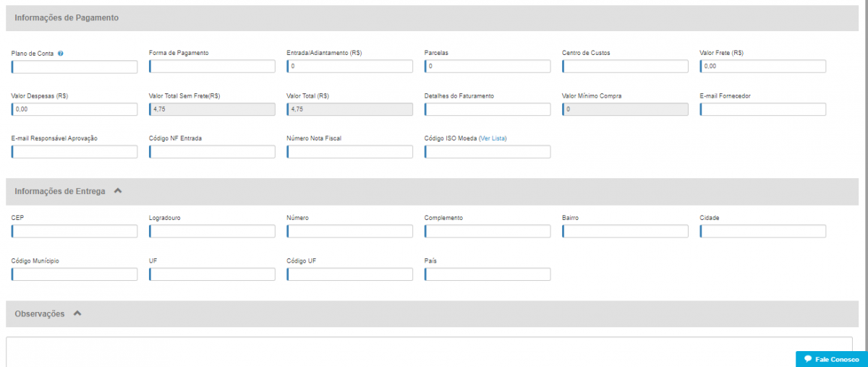Focus the Bairro field

click(625, 232)
